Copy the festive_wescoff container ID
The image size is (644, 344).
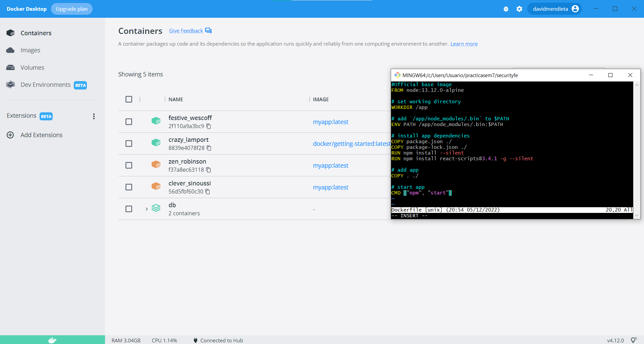(x=209, y=126)
